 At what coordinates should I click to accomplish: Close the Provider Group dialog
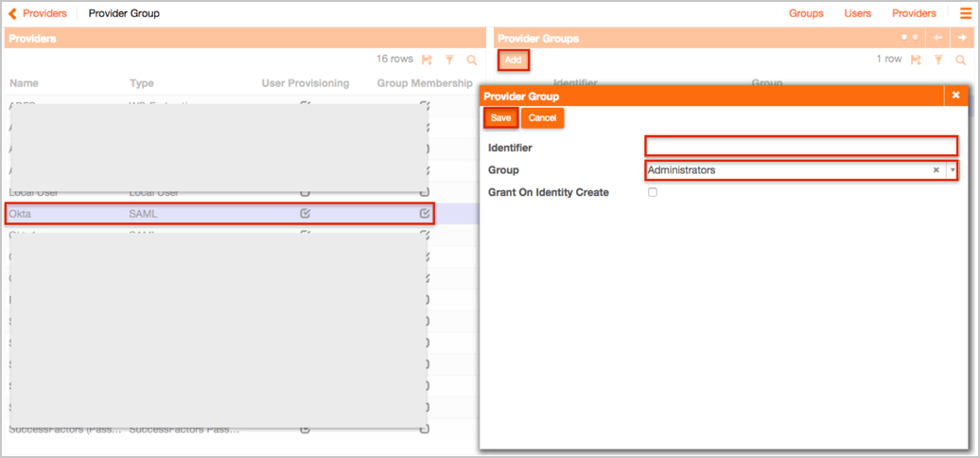955,96
